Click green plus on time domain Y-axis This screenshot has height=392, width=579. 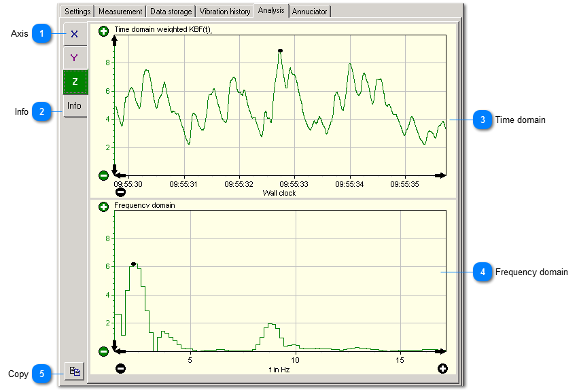(104, 31)
